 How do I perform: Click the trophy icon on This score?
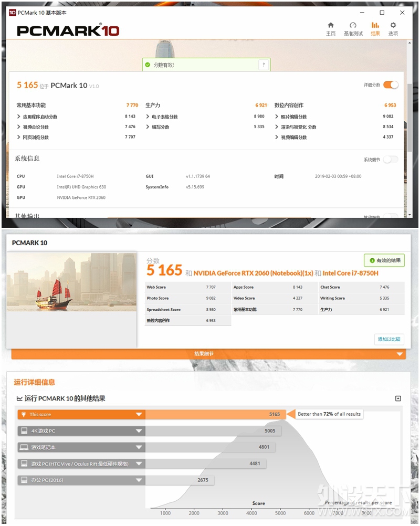point(24,414)
